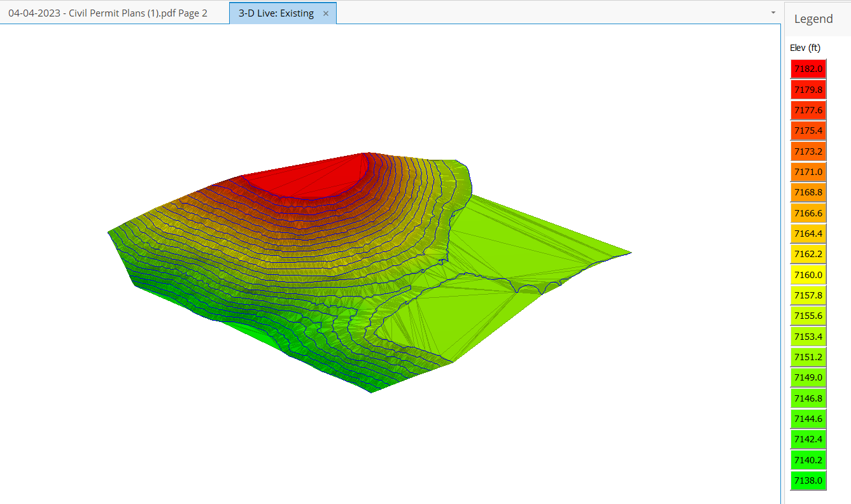Close the 3-D Live: Existing tab
Image resolution: width=851 pixels, height=504 pixels.
click(x=326, y=13)
